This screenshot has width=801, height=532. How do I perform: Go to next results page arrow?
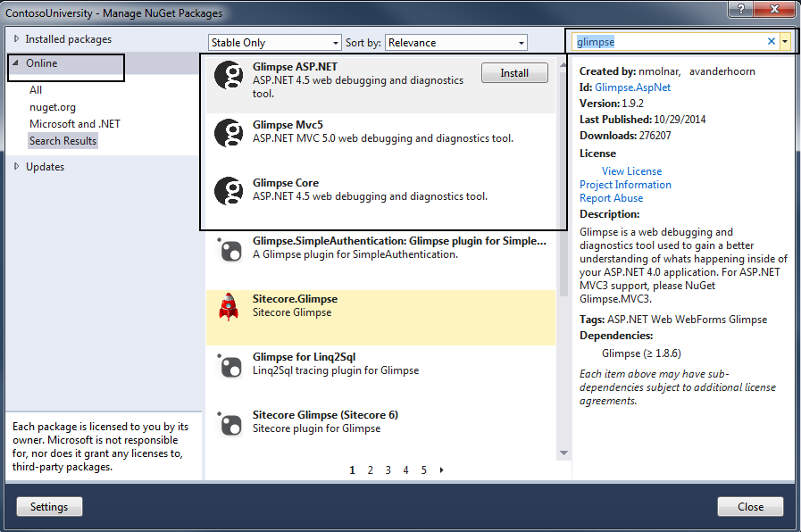click(441, 470)
